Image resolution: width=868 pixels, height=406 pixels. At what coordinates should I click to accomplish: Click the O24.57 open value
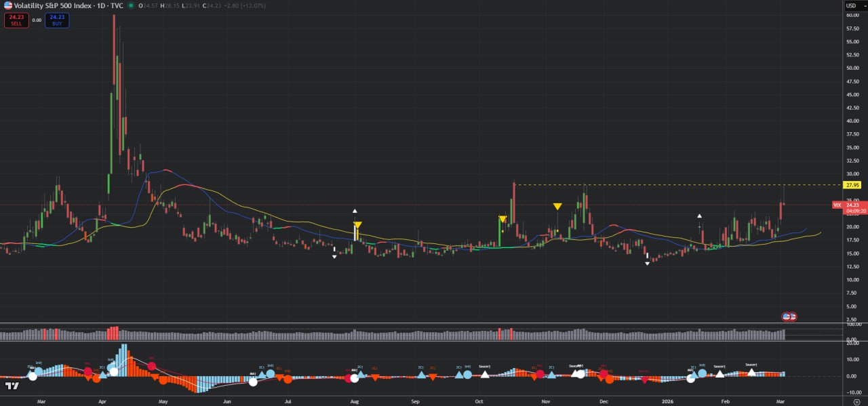tap(147, 5)
